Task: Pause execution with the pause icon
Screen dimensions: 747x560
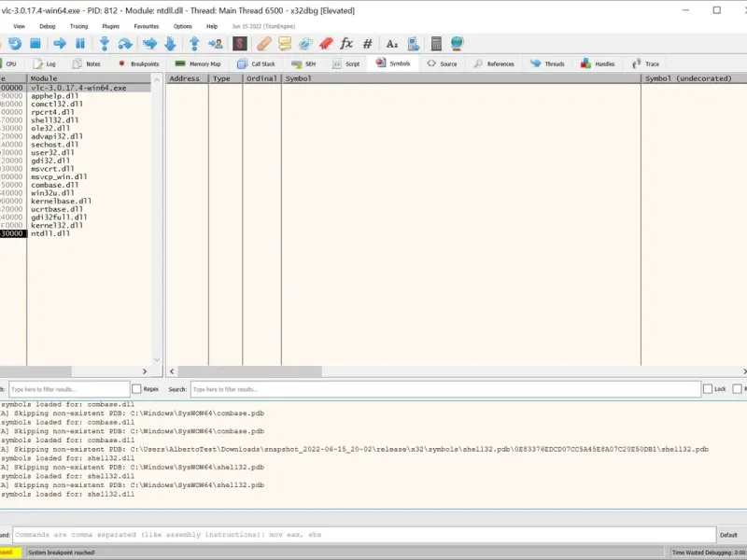Action: pos(80,44)
